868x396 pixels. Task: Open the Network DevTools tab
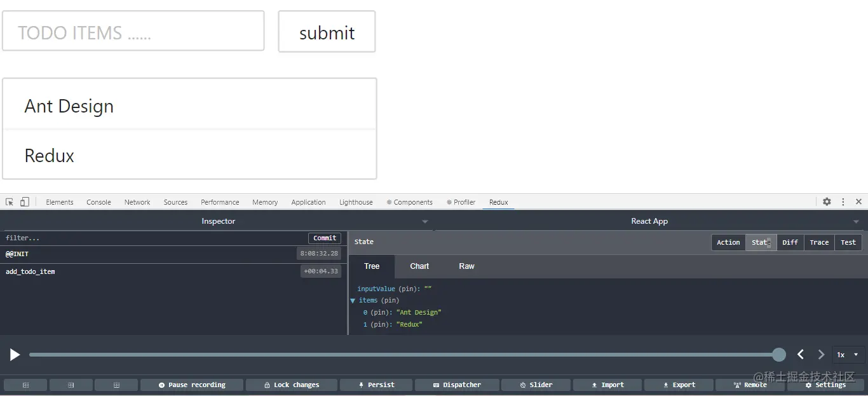(137, 202)
